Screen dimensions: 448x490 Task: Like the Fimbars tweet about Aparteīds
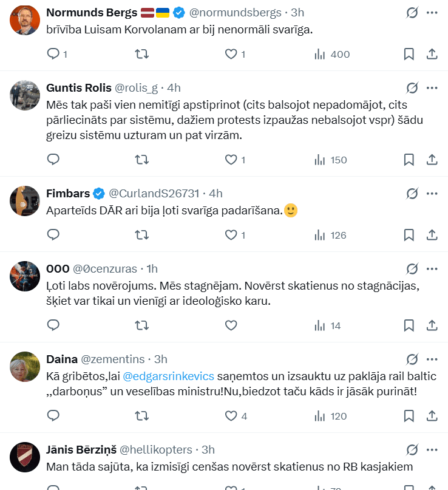231,234
